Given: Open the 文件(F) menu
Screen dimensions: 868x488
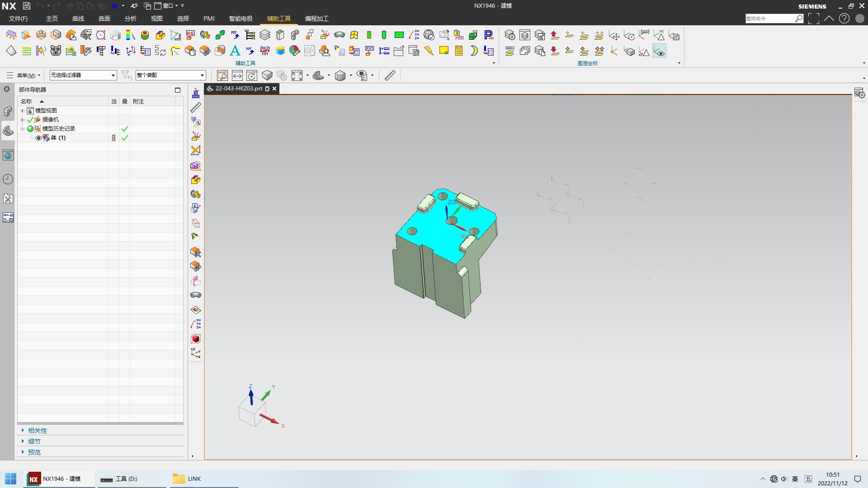Looking at the screenshot, I should tap(18, 19).
